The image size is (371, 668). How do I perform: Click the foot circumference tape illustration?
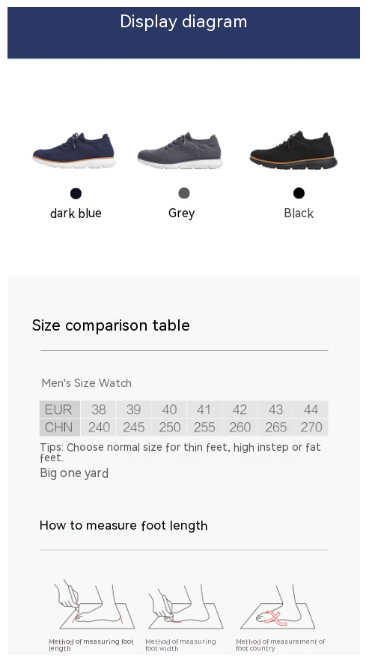278,607
